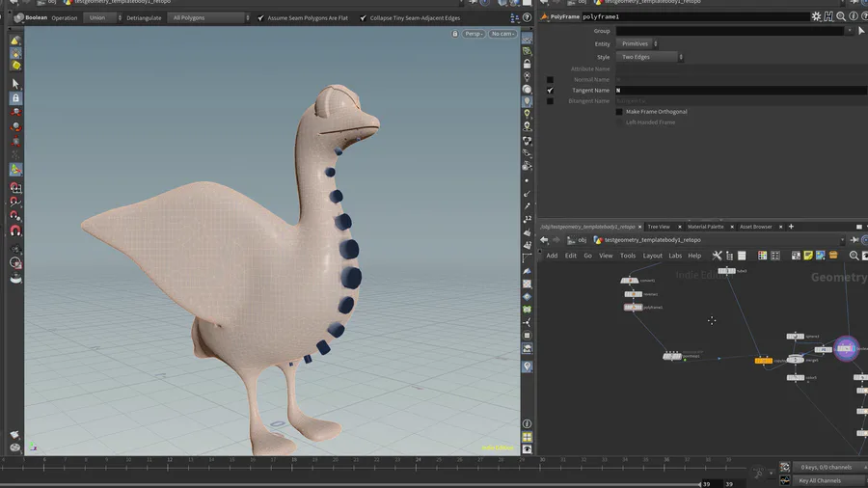868x488 pixels.
Task: Open the Operation dropdown set to Union
Action: pos(103,17)
